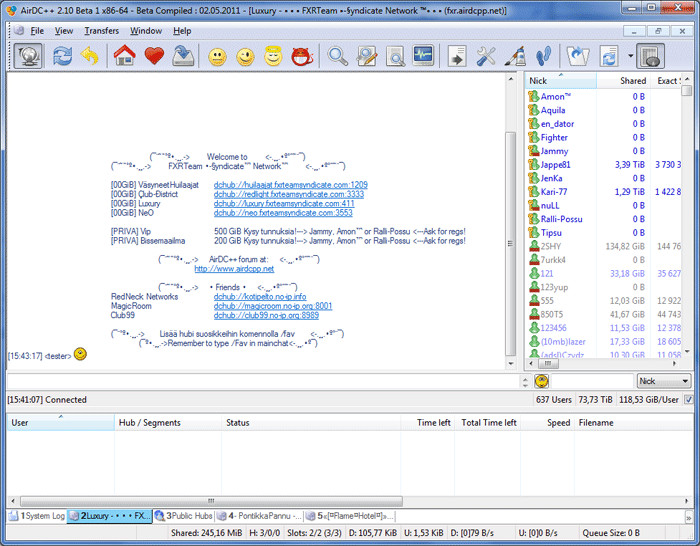The width and height of the screenshot is (700, 546).
Task: Click the Reconnect blue arrows icon
Action: 62,56
